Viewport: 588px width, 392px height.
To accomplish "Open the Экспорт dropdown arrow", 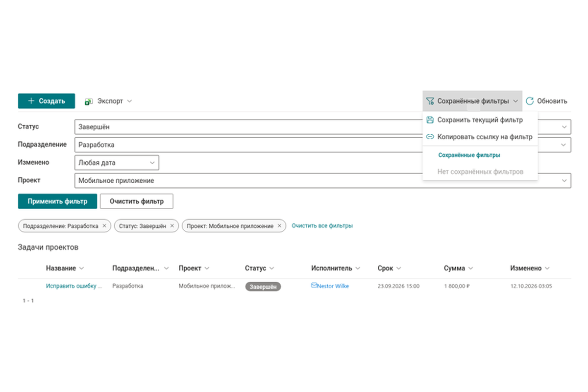I will click(129, 101).
